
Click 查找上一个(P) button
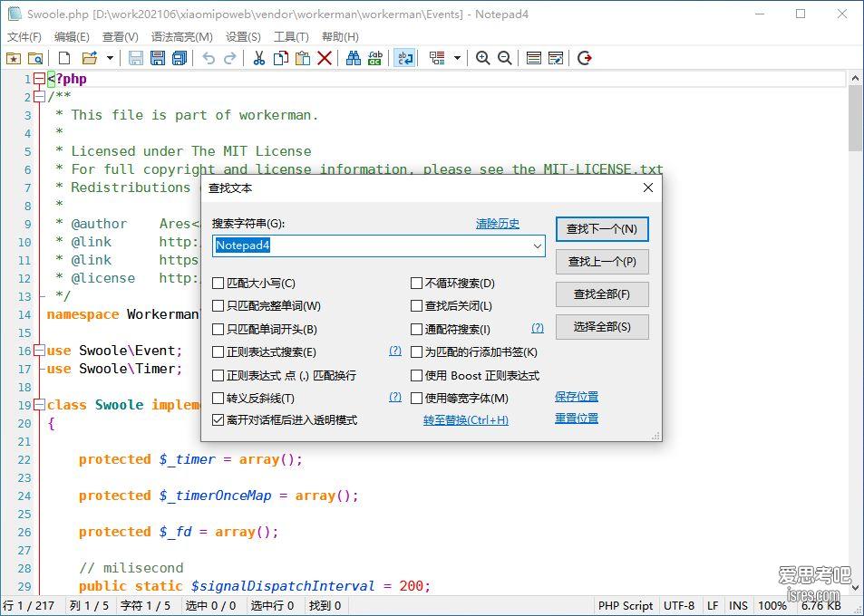tap(602, 262)
